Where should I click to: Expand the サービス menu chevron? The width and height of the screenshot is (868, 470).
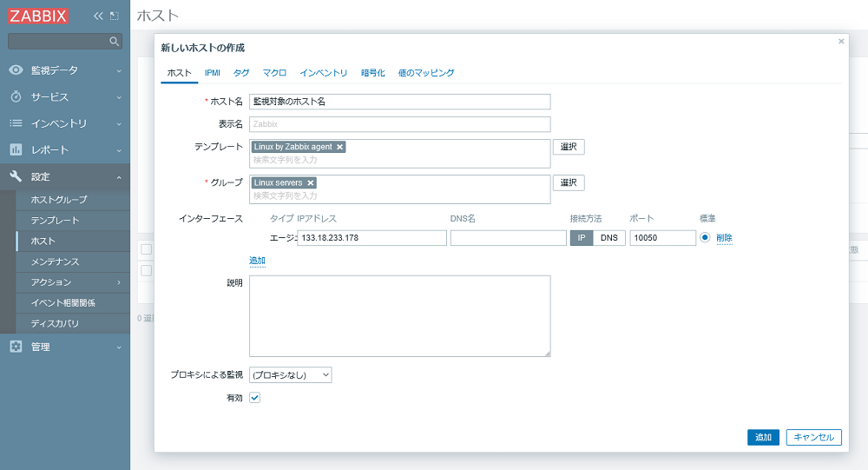pos(119,97)
